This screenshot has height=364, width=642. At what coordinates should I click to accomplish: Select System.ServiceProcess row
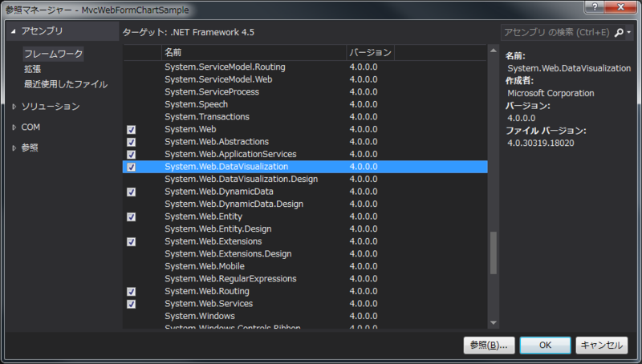[x=305, y=92]
